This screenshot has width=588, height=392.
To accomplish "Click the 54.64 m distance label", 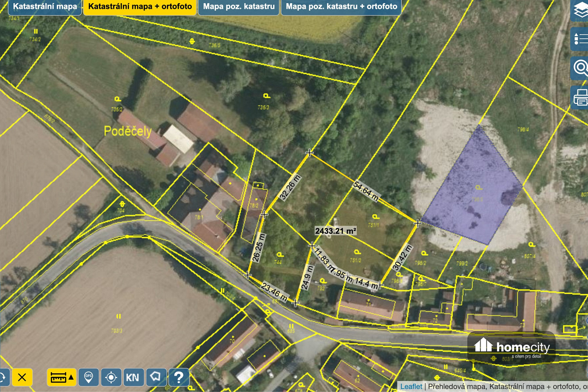I will tap(366, 191).
